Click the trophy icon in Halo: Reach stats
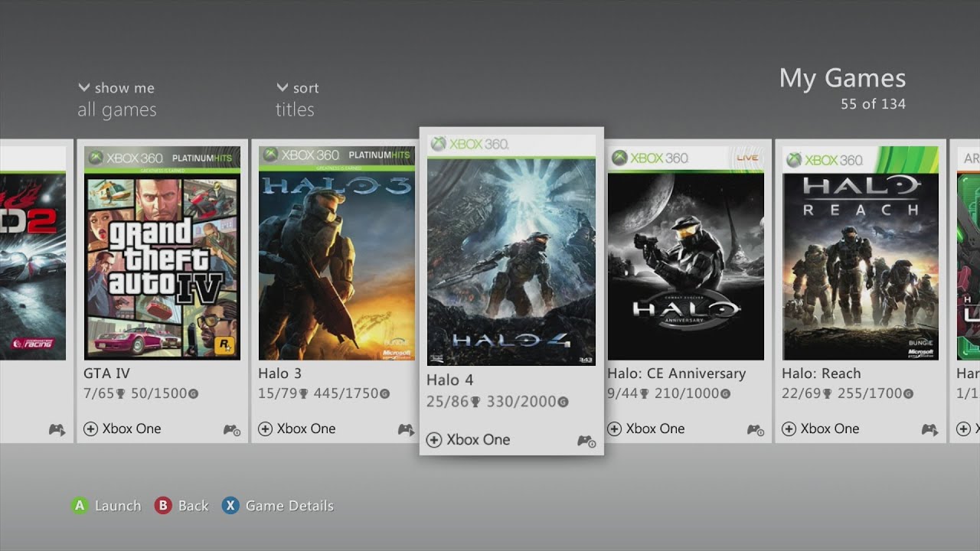 pos(827,394)
